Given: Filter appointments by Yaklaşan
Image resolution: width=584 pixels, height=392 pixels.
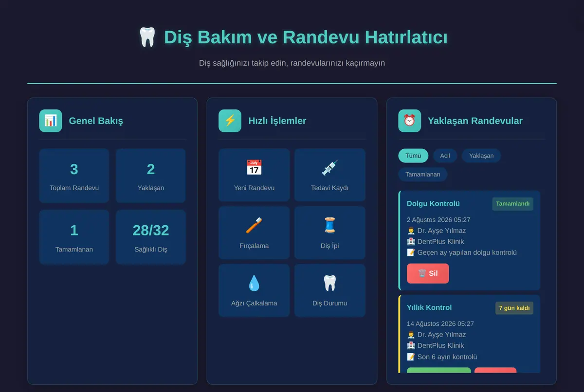Looking at the screenshot, I should point(481,156).
